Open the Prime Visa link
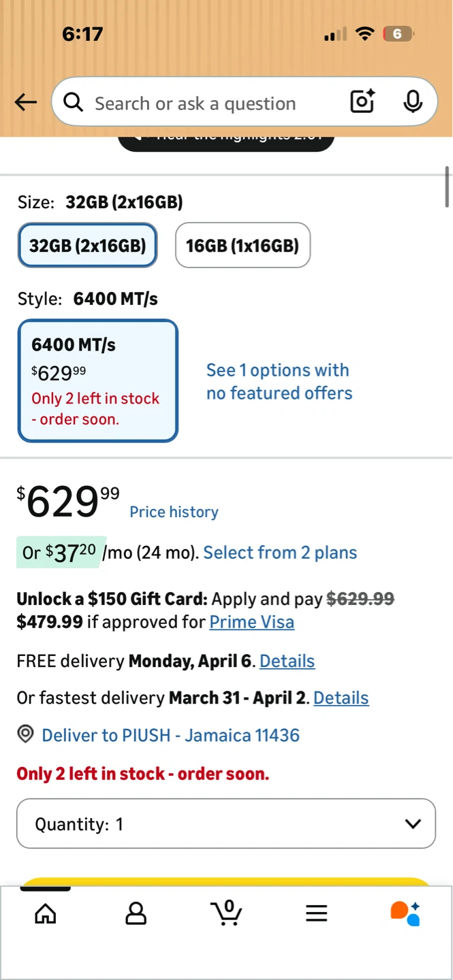The width and height of the screenshot is (453, 980). coord(252,622)
